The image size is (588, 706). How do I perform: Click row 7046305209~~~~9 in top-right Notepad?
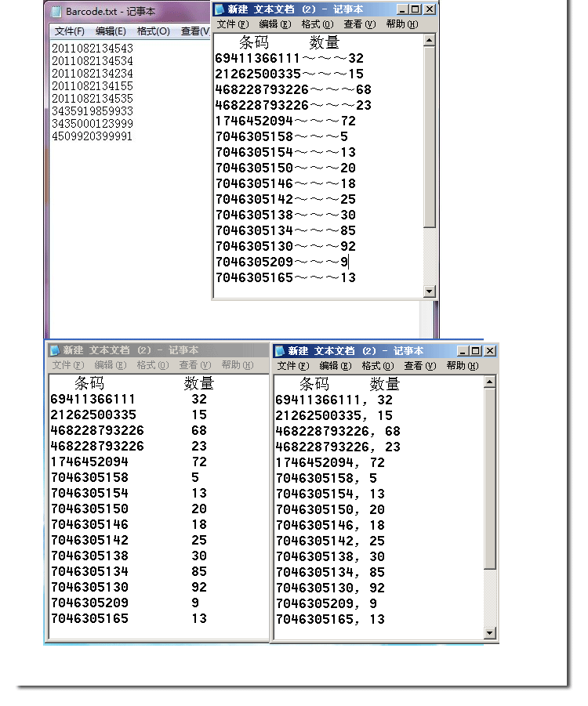pos(282,262)
